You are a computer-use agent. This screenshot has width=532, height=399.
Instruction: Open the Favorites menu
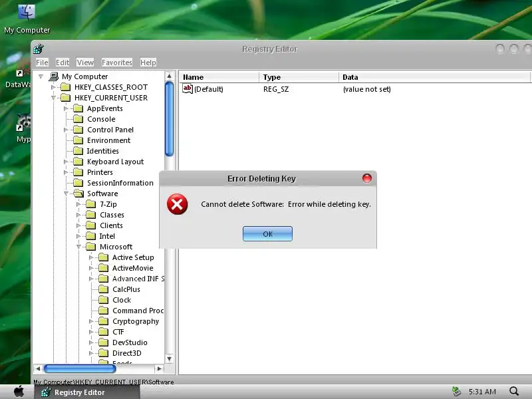pyautogui.click(x=117, y=63)
